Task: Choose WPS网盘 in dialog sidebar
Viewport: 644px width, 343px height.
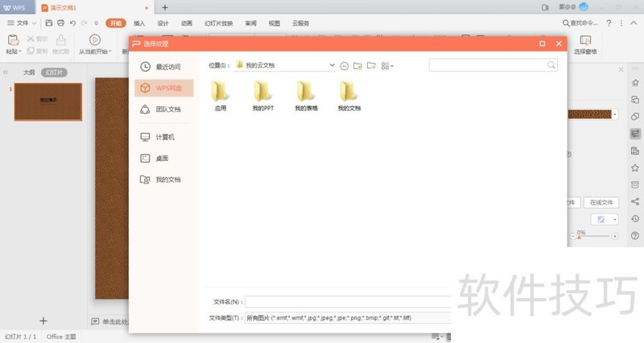Action: tap(164, 88)
